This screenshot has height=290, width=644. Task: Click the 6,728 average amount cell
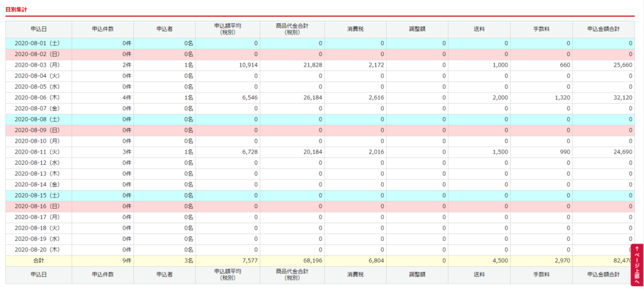click(228, 152)
